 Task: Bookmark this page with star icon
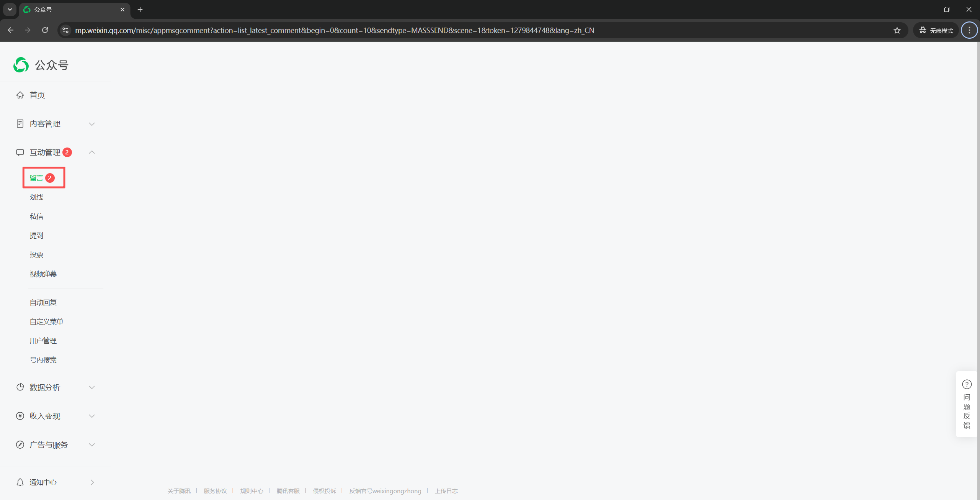[897, 30]
